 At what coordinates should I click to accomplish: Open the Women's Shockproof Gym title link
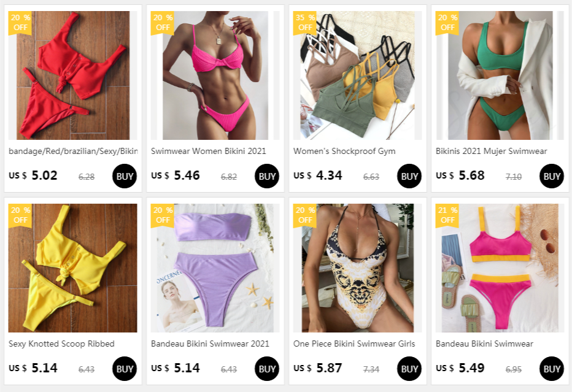[344, 151]
